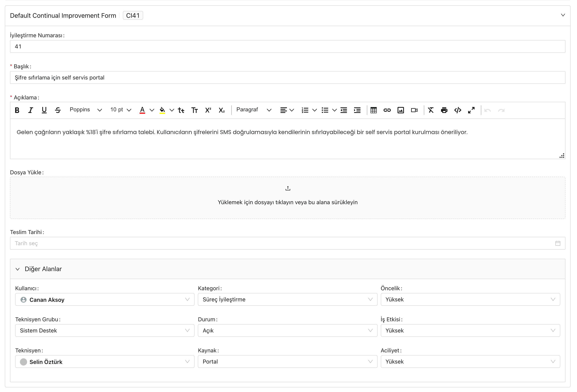Open the Aciliyet dropdown

[x=470, y=362]
